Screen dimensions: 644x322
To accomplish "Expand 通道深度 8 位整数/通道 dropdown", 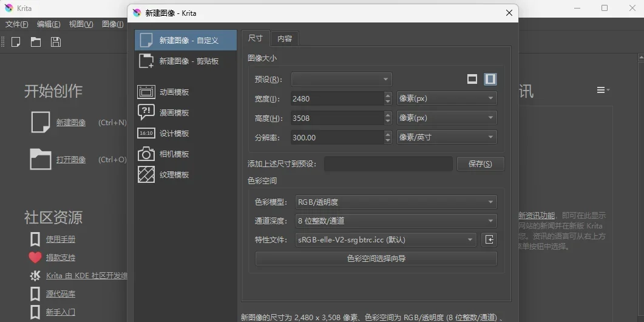I will tap(396, 221).
